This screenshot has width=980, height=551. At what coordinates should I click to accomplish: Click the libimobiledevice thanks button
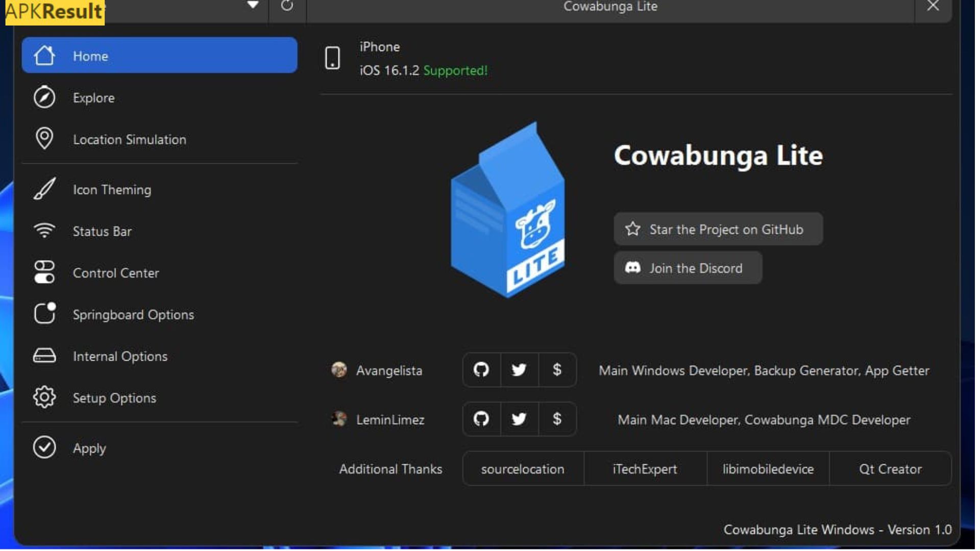click(768, 468)
